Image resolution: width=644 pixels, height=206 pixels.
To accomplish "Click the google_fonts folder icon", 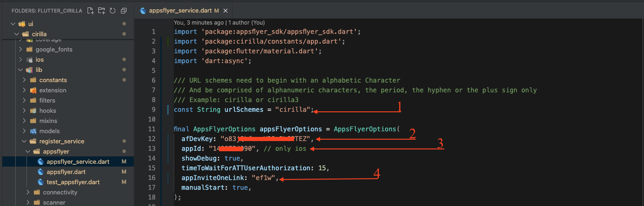I will 29,49.
